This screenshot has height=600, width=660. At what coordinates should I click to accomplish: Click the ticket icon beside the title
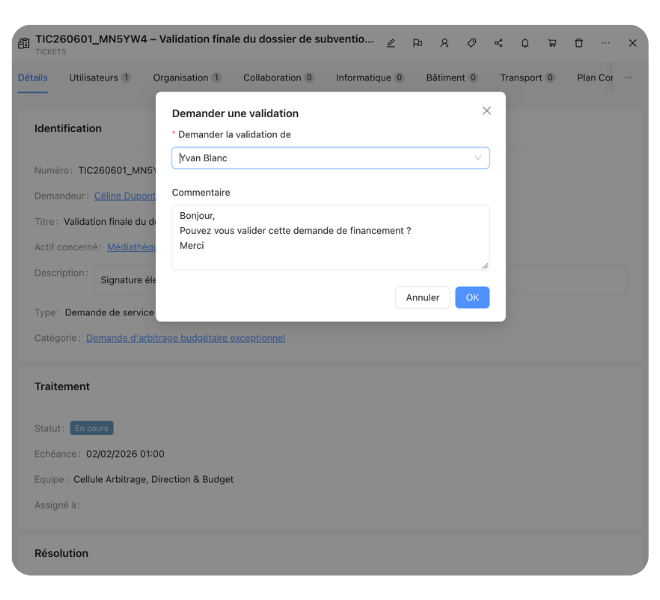pyautogui.click(x=24, y=43)
